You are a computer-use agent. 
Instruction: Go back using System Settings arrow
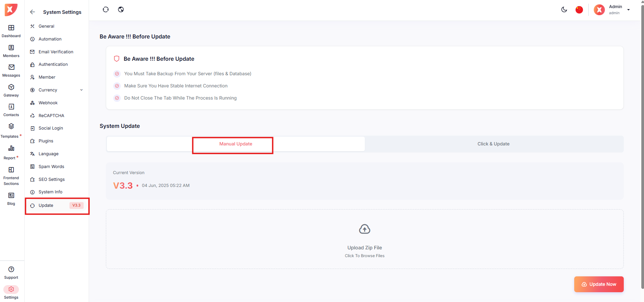click(x=32, y=12)
